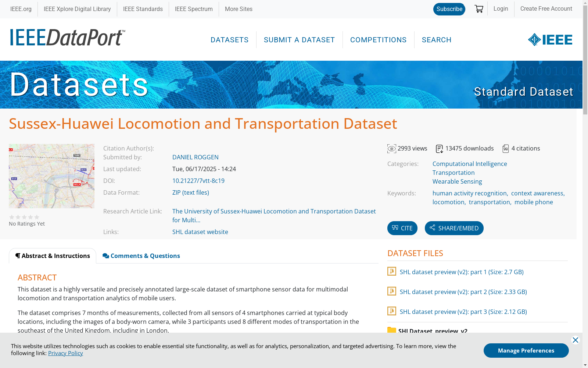Open the DATASETS menu
The height and width of the screenshot is (368, 588).
tap(230, 40)
